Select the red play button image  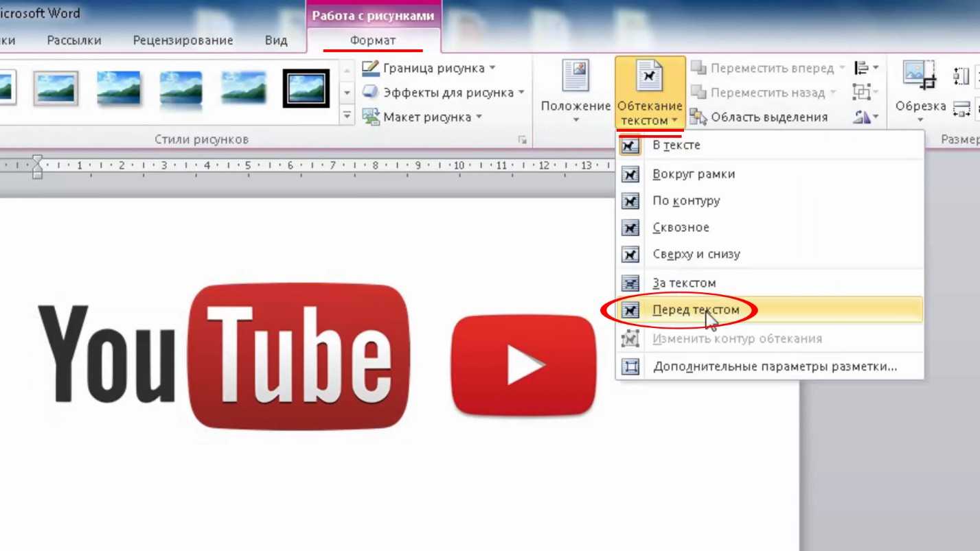(x=525, y=365)
